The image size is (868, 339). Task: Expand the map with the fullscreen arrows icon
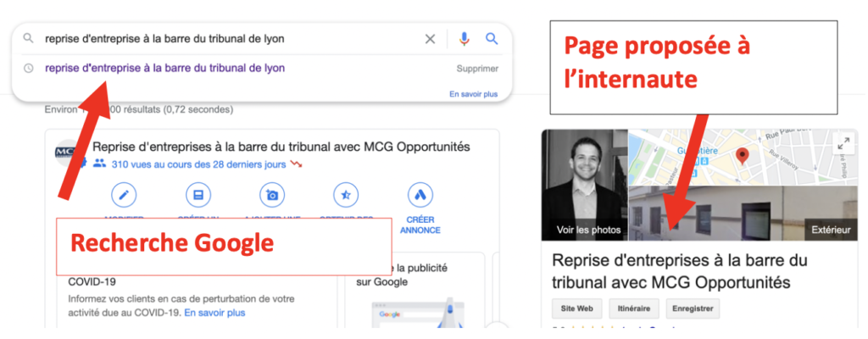[x=843, y=144]
